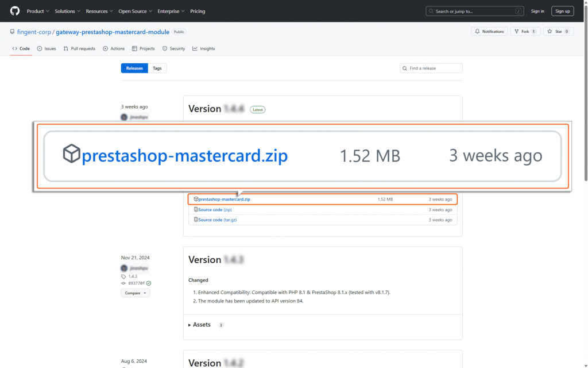588x368 pixels.
Task: Open the Compare dropdown
Action: point(135,293)
